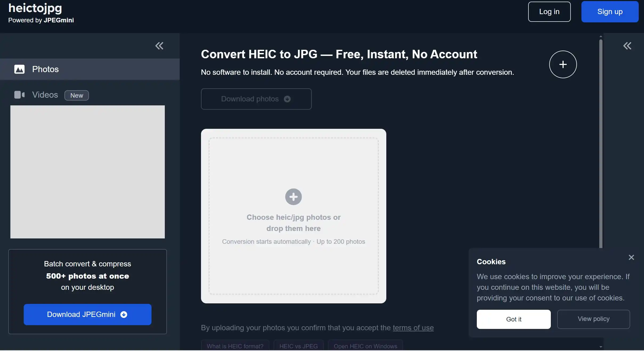Click Choose heic/jpg photos upload area text
Image resolution: width=644 pixels, height=351 pixels.
[x=293, y=223]
